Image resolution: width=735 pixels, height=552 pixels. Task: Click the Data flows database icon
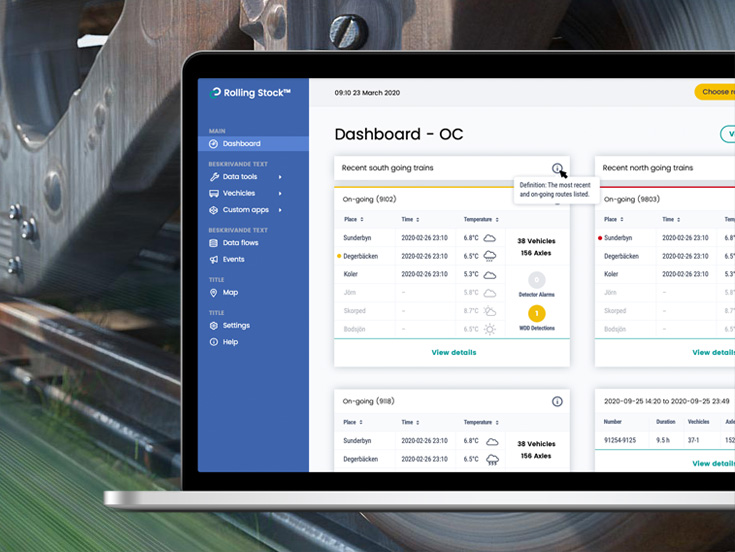click(214, 243)
